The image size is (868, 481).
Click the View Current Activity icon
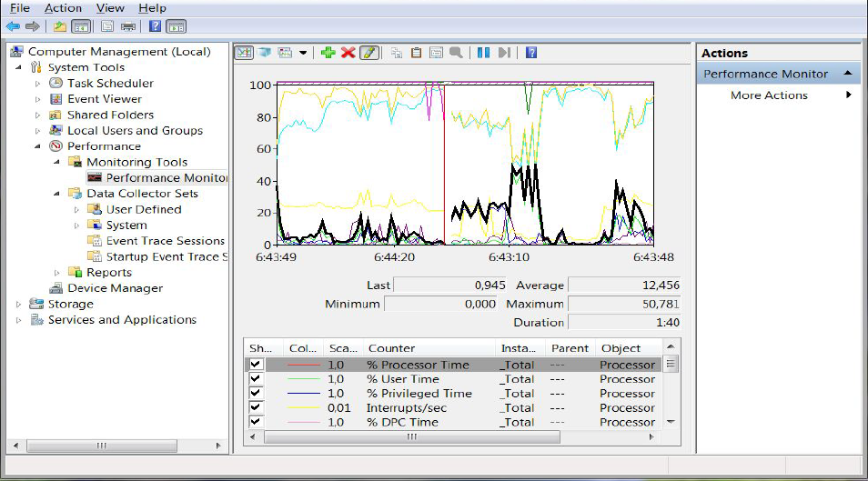pyautogui.click(x=244, y=53)
